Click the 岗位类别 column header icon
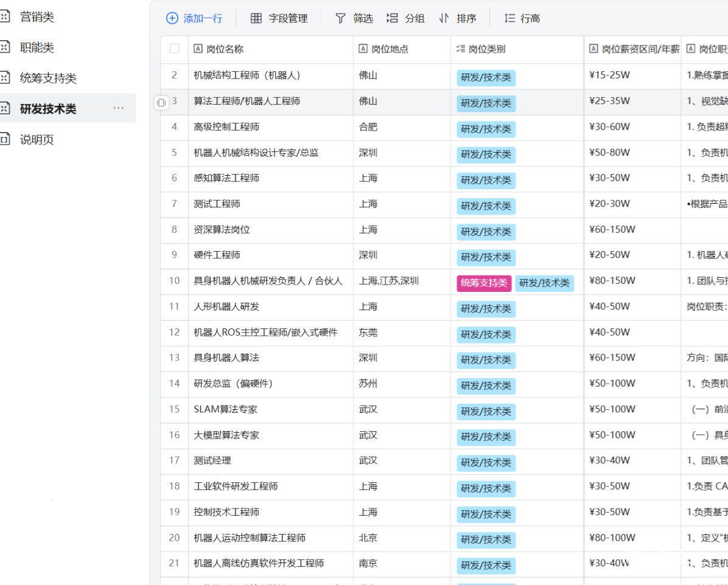728x585 pixels. pyautogui.click(x=460, y=49)
